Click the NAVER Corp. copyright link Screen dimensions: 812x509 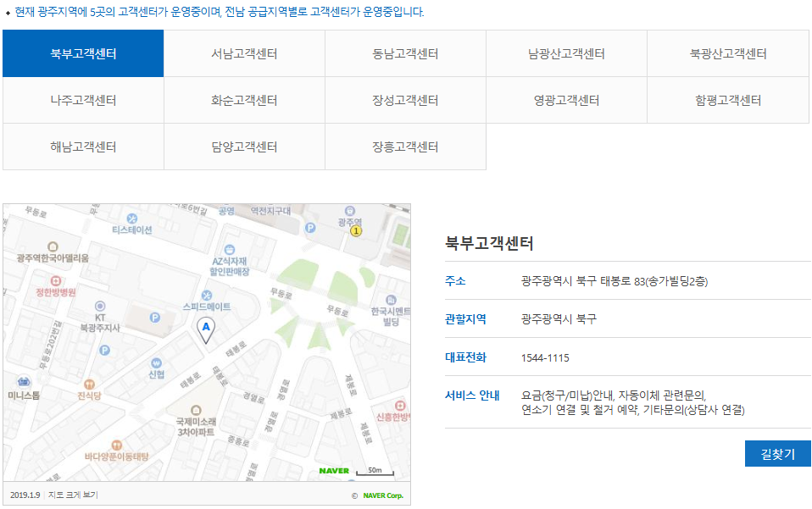381,494
